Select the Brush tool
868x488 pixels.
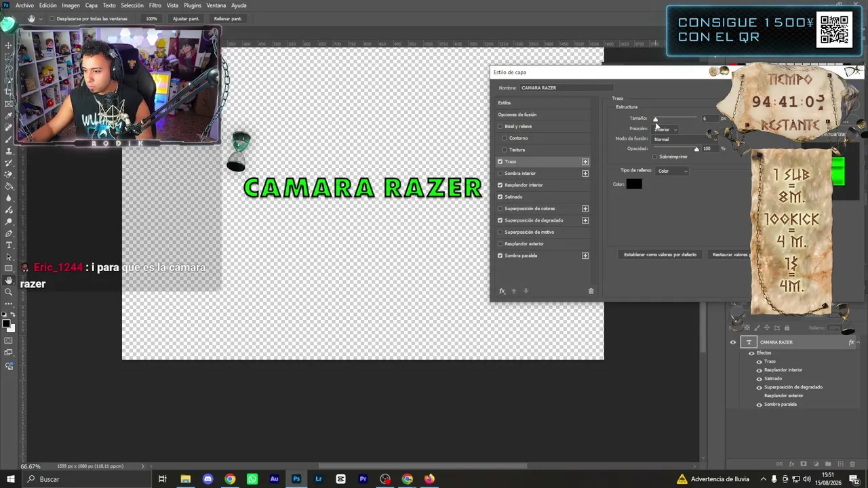9,139
